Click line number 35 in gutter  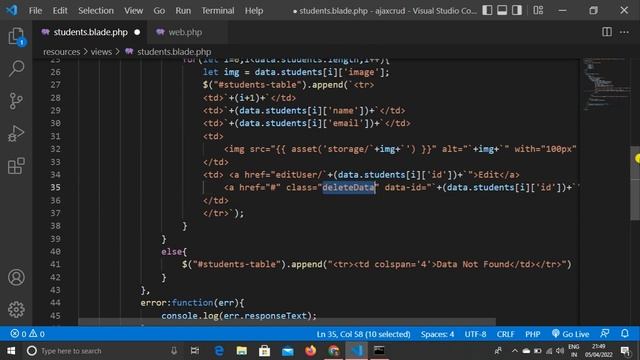tap(56, 187)
